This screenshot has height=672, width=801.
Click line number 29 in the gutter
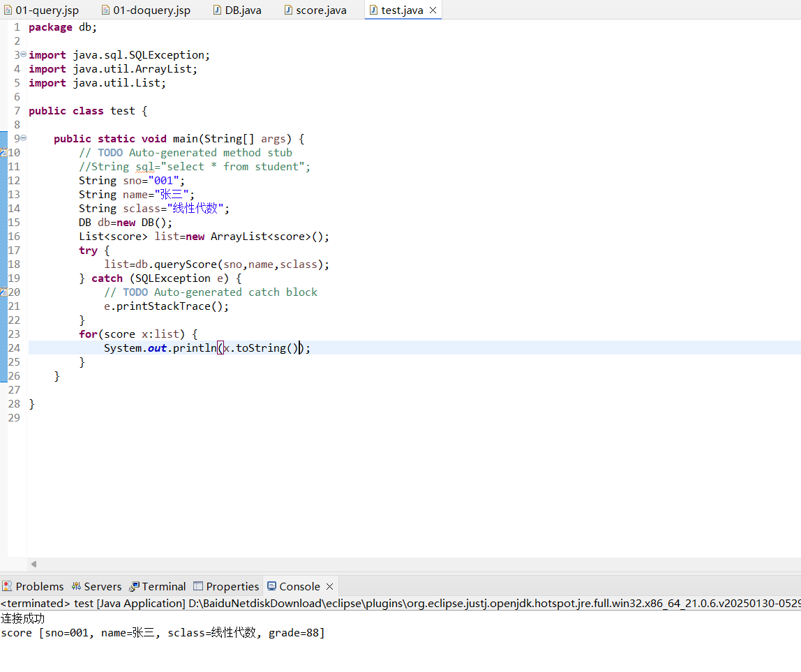[x=14, y=417]
